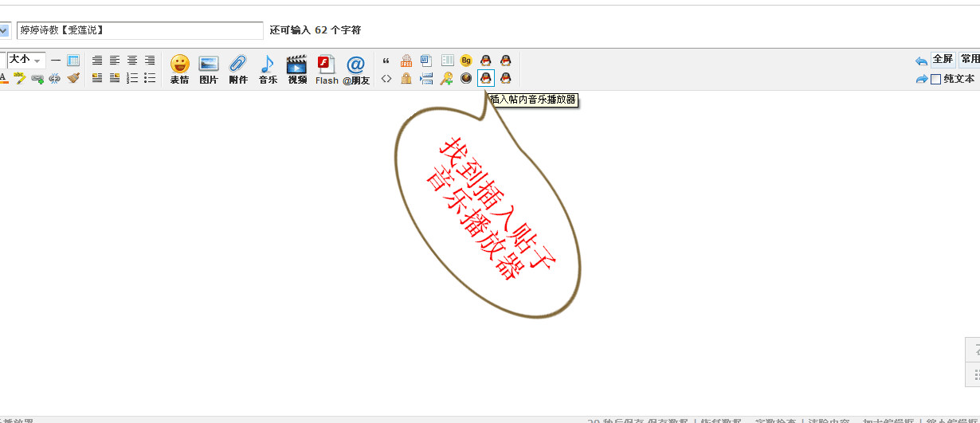The width and height of the screenshot is (980, 423).
Task: Click the indent paragraph icon below Word icon
Action: tap(426, 78)
